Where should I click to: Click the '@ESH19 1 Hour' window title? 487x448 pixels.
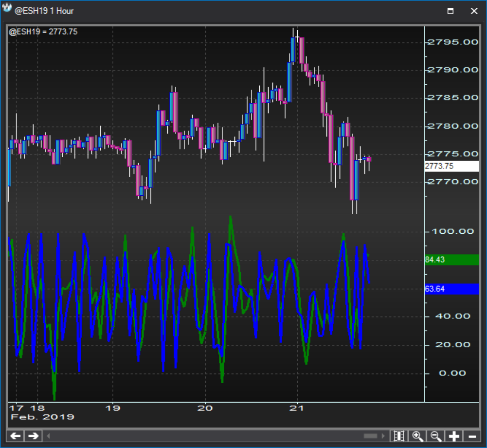(x=44, y=11)
